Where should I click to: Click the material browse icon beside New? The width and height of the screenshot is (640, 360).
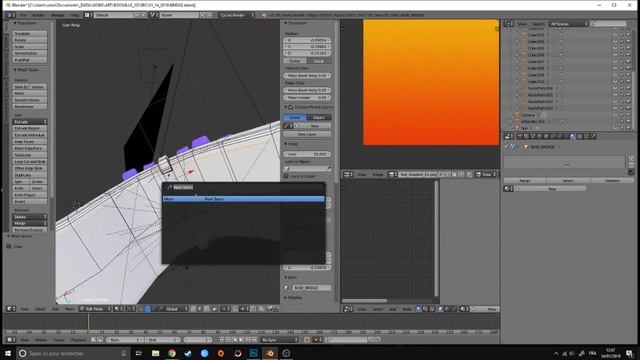pyautogui.click(x=509, y=189)
